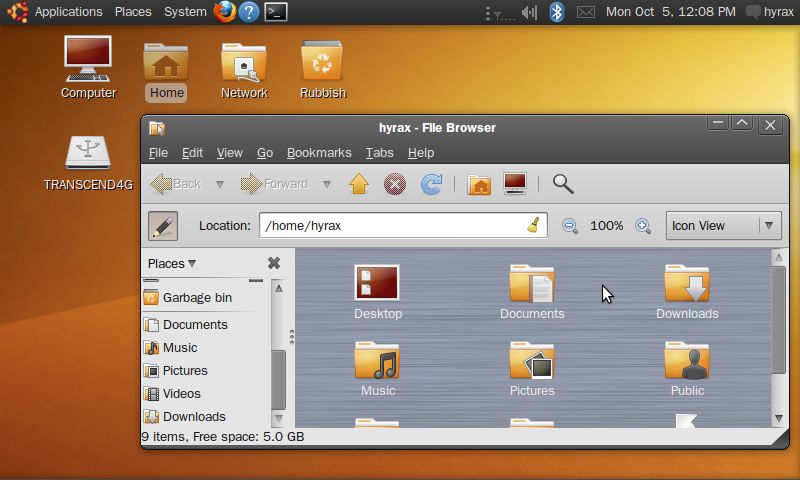The width and height of the screenshot is (800, 480).
Task: Open the Places menu in top panel
Action: coord(133,11)
